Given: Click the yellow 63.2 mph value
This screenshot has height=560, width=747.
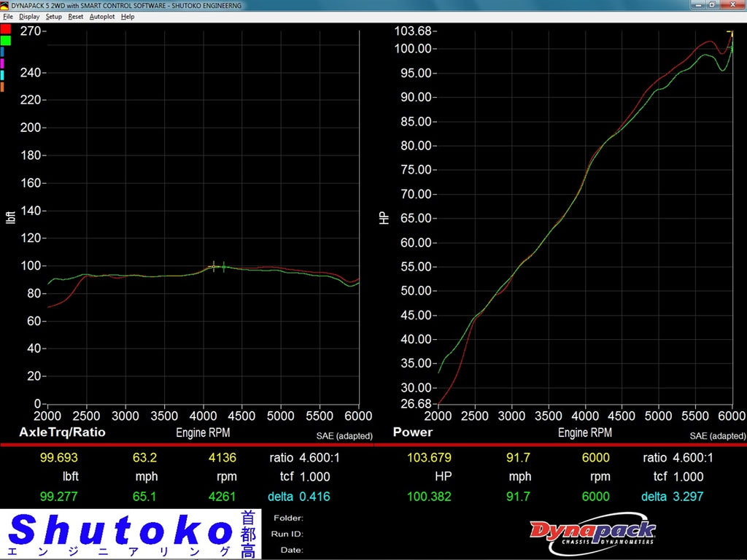Looking at the screenshot, I should [x=145, y=458].
